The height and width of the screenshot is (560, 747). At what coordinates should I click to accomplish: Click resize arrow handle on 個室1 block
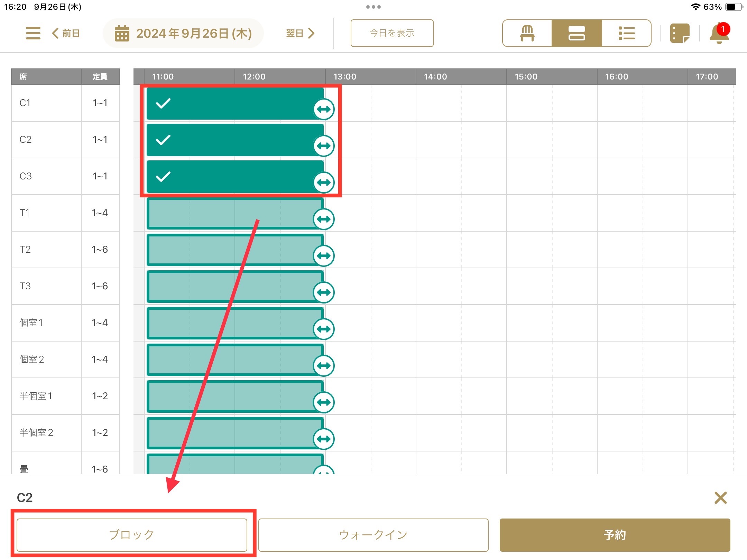(x=324, y=329)
